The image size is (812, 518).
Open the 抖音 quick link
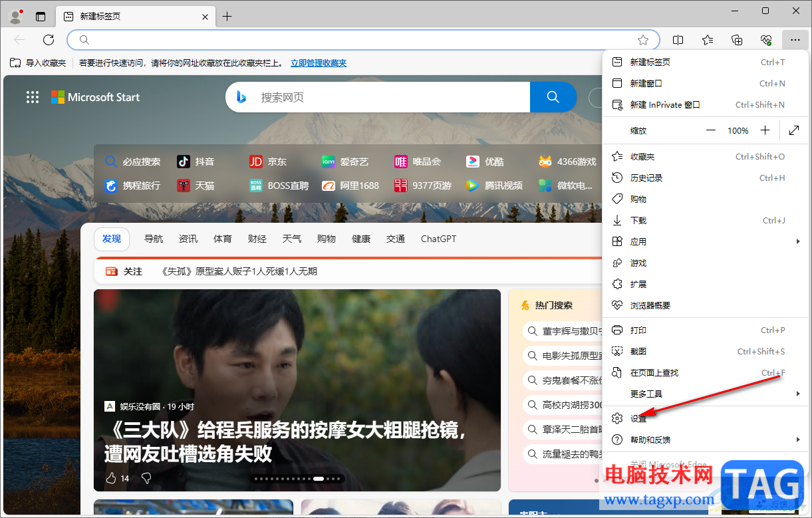click(196, 162)
